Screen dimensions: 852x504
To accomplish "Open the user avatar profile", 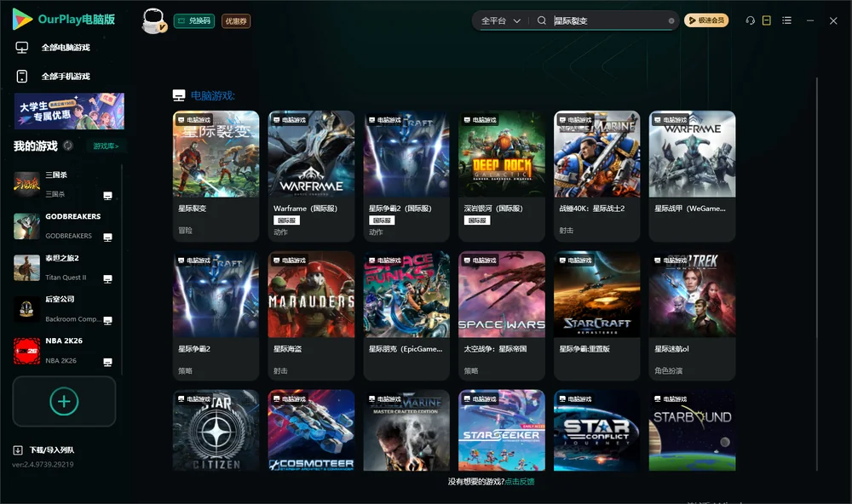I will point(153,20).
